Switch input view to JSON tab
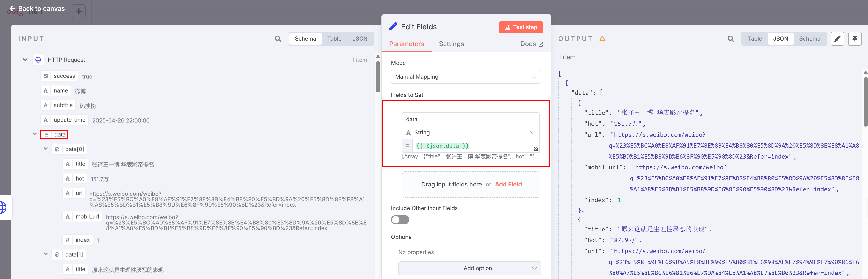 click(x=360, y=39)
